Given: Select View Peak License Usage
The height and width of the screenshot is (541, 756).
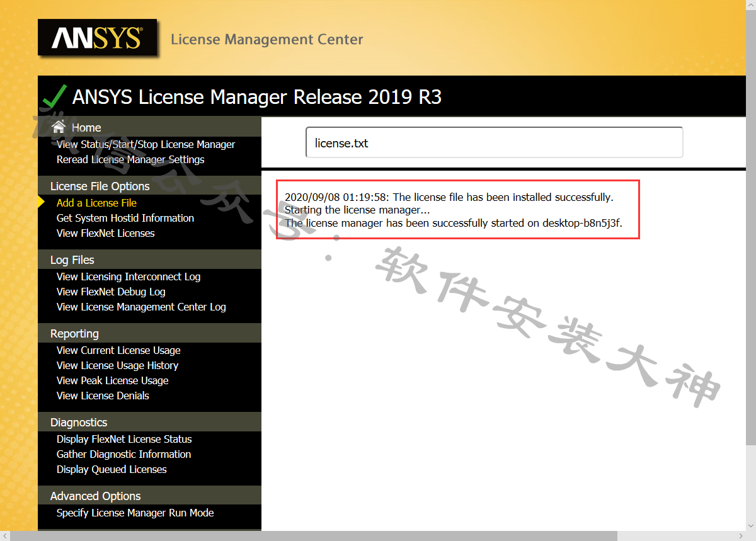Looking at the screenshot, I should click(112, 380).
